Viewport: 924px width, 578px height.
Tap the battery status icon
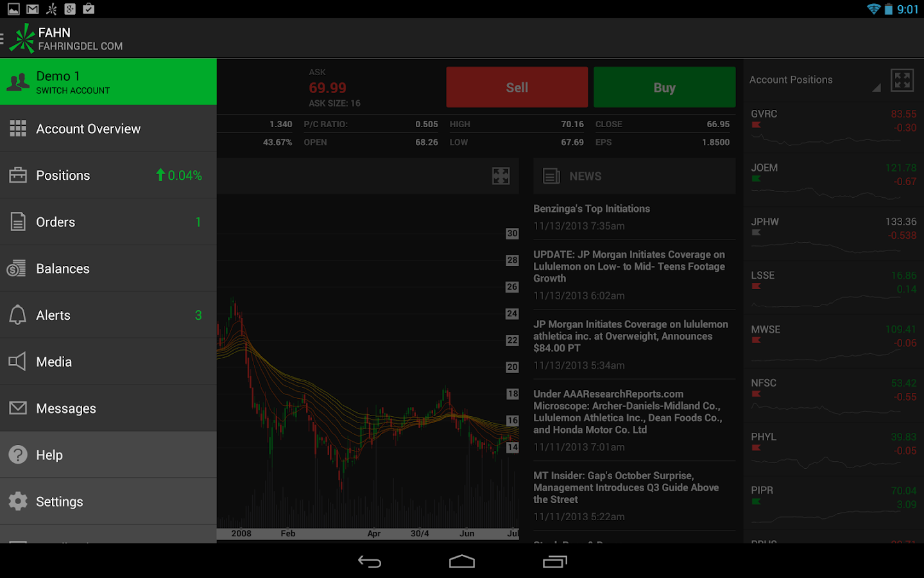click(x=889, y=9)
